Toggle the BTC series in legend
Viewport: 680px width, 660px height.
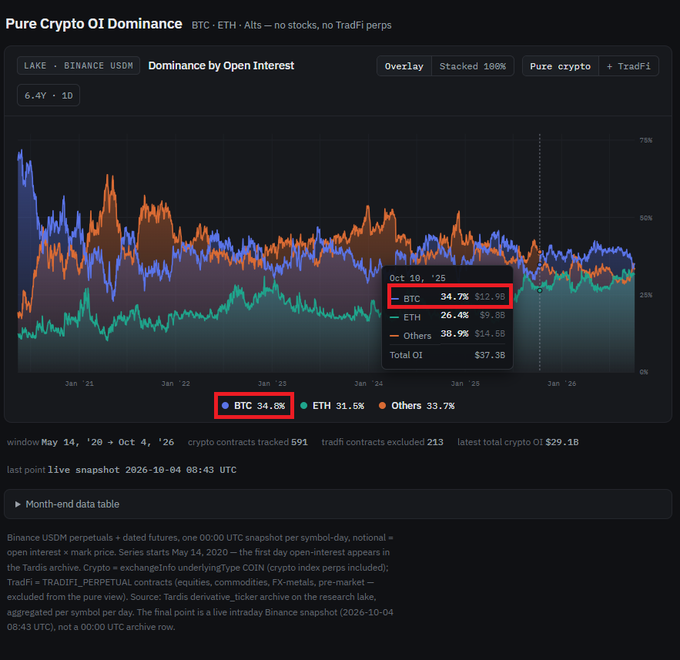tap(254, 406)
